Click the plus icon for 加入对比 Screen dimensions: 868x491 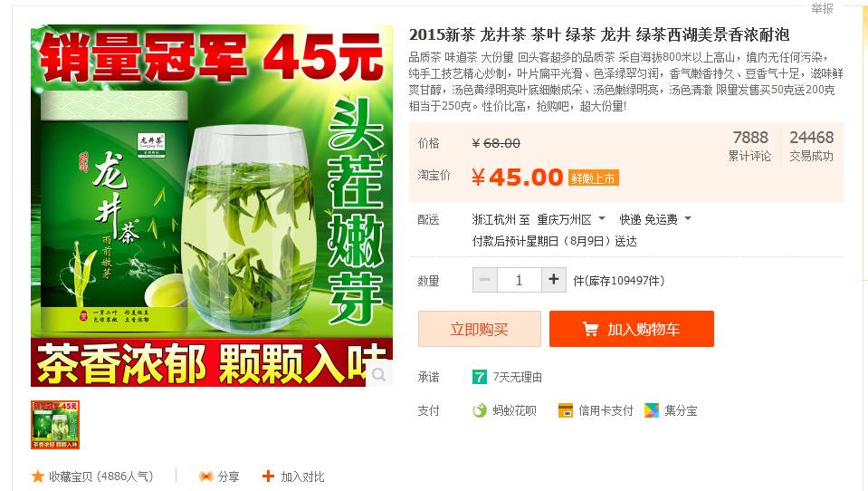point(268,476)
